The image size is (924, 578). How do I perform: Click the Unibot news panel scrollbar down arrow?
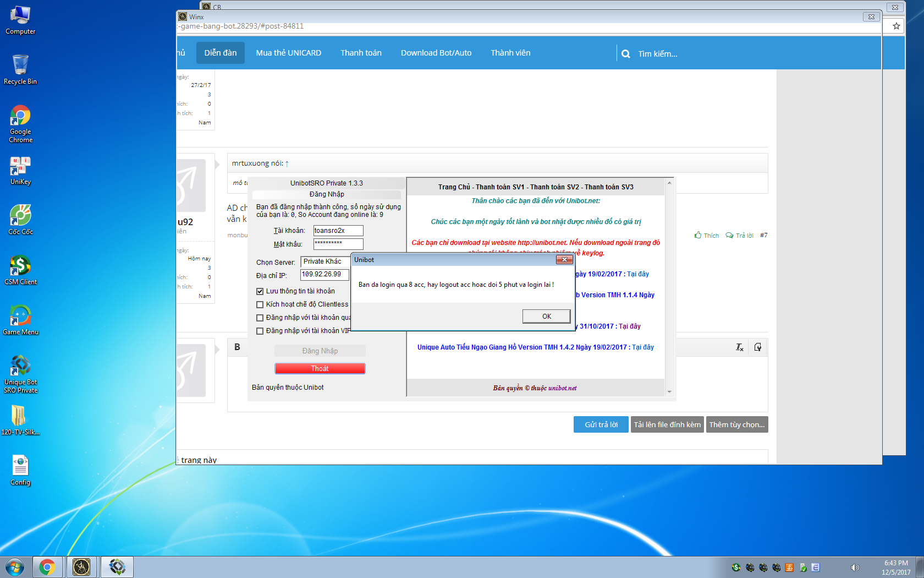coord(669,392)
